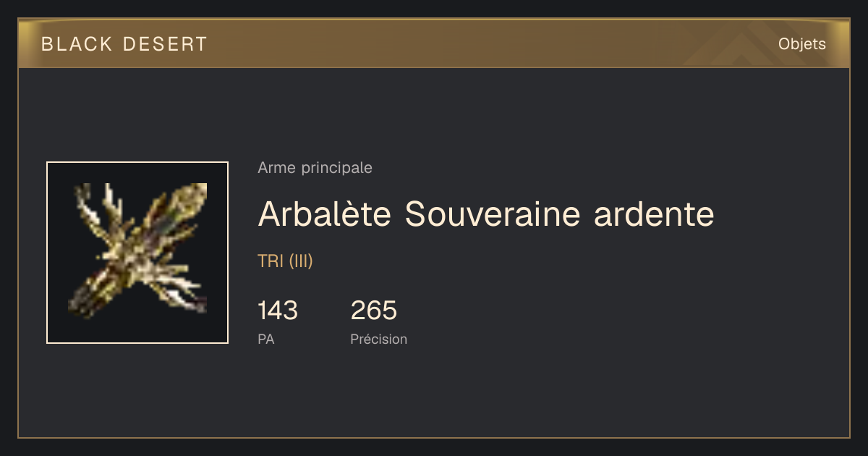The width and height of the screenshot is (868, 456).
Task: Click the word Arbalète in the title
Action: pyautogui.click(x=325, y=214)
